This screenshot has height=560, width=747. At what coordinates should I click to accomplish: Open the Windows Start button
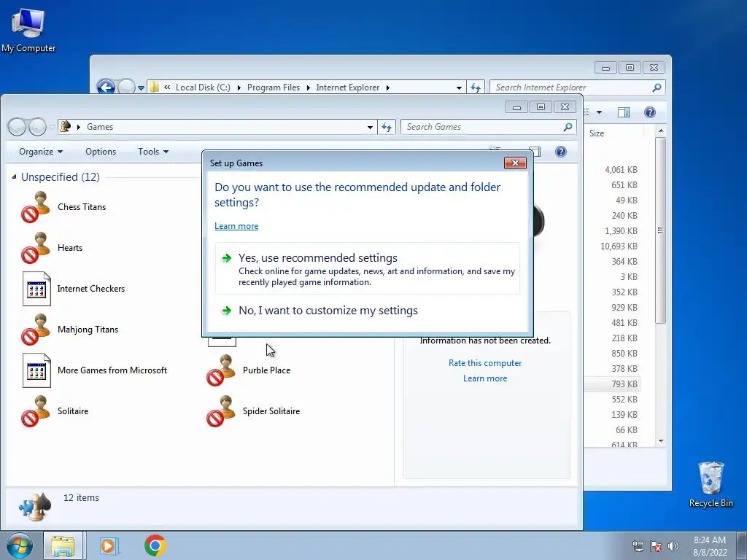point(19,545)
